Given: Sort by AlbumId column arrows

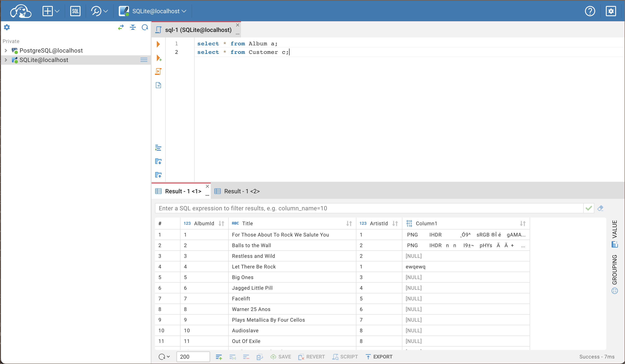Looking at the screenshot, I should pos(221,224).
